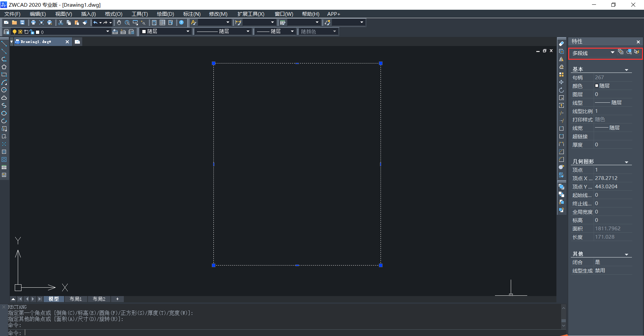This screenshot has width=644, height=336.
Task: Open the Layer Properties Manager icon
Action: 6,32
